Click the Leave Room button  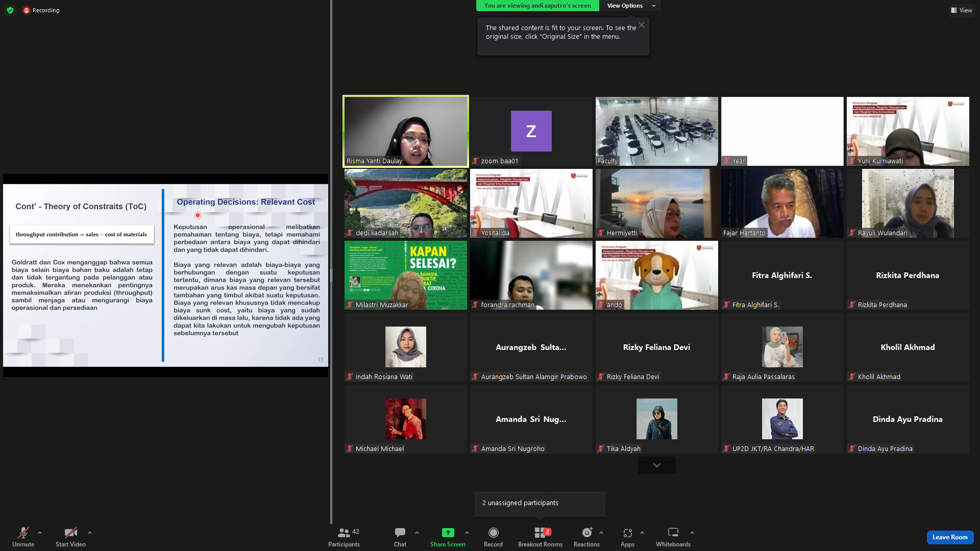coord(950,537)
